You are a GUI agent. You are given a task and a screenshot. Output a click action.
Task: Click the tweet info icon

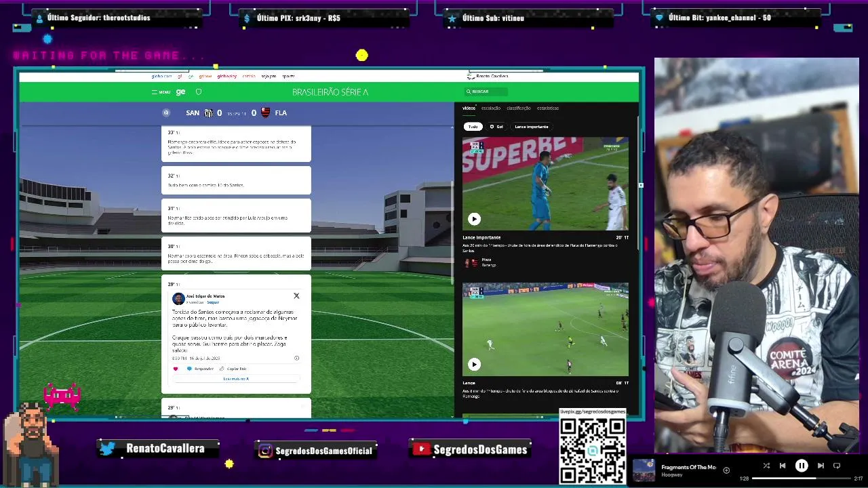(x=296, y=358)
